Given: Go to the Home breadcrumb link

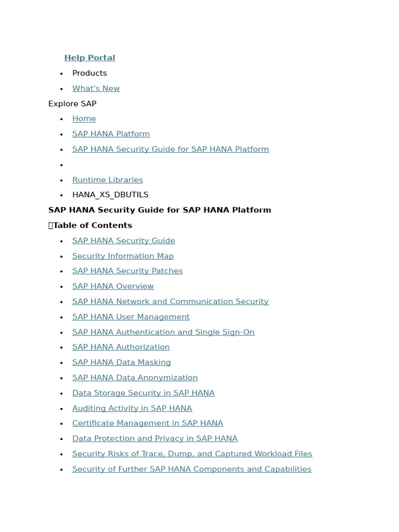Looking at the screenshot, I should (x=84, y=119).
